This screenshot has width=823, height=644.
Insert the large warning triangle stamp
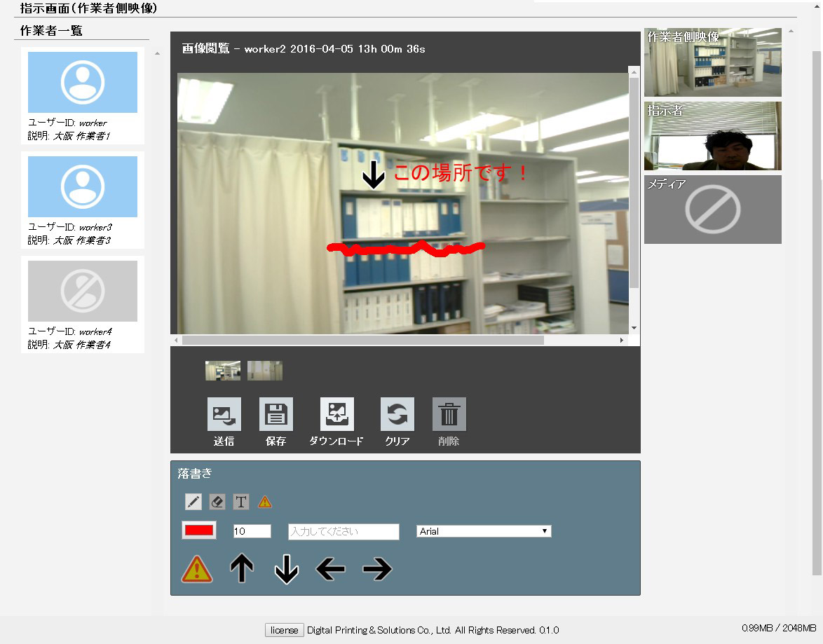point(197,569)
